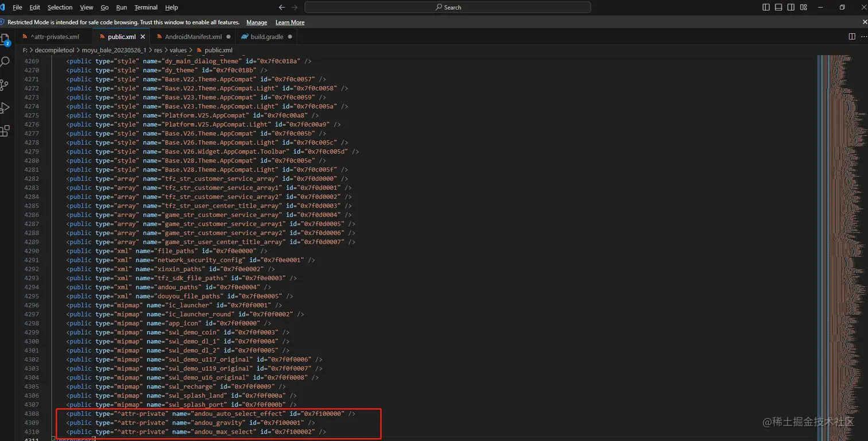Screen dimensions: 868x441
Task: Open the Customize Layout icon
Action: [803, 7]
